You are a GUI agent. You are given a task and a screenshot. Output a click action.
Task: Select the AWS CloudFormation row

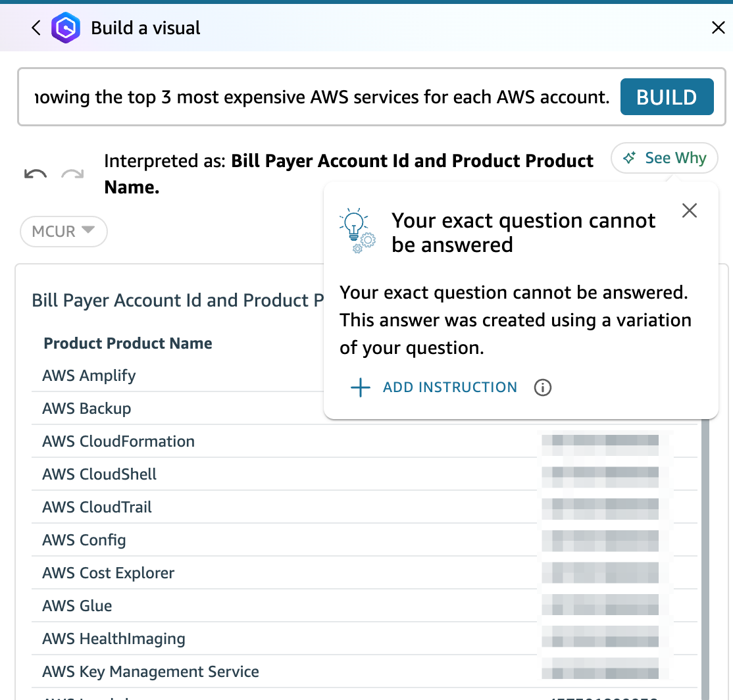(x=365, y=441)
